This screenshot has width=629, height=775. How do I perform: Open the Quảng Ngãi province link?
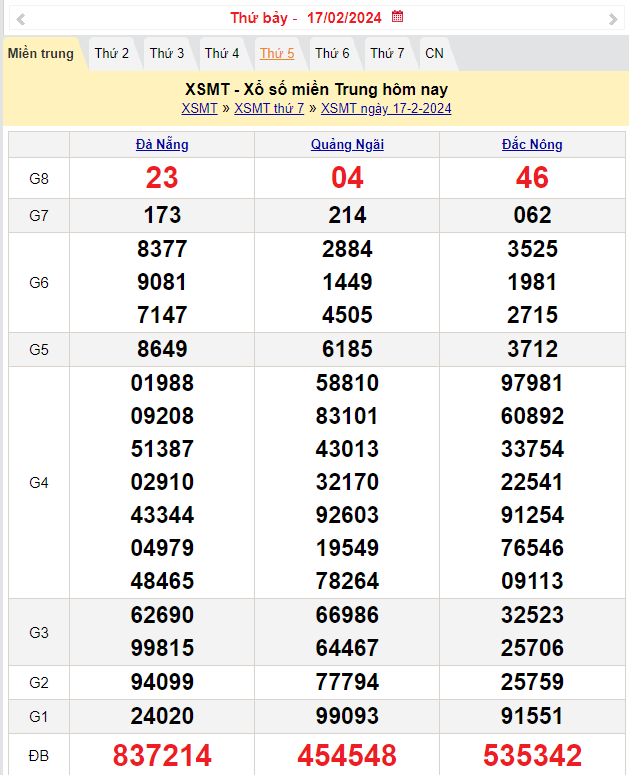click(x=347, y=145)
